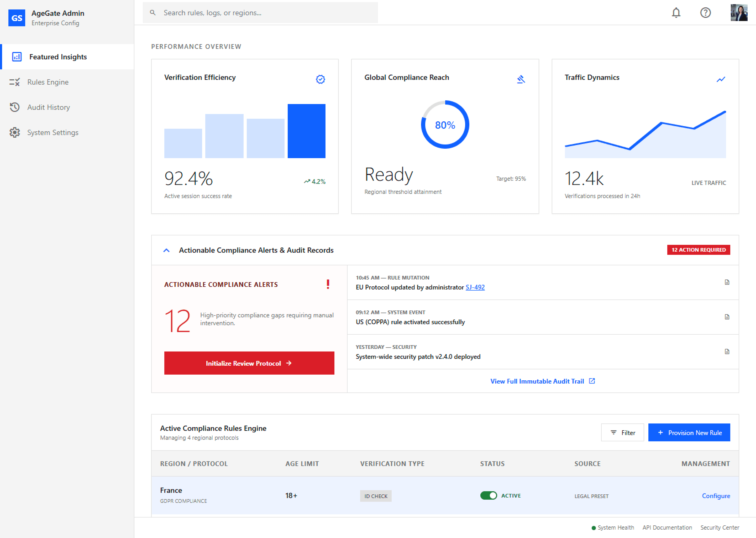Open Audit History in sidebar

(x=67, y=107)
